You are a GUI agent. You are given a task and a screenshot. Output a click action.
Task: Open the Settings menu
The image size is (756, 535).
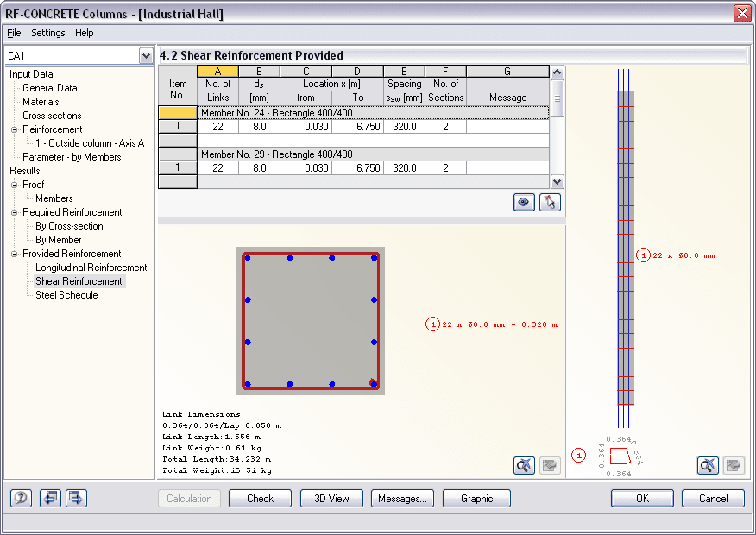[47, 33]
